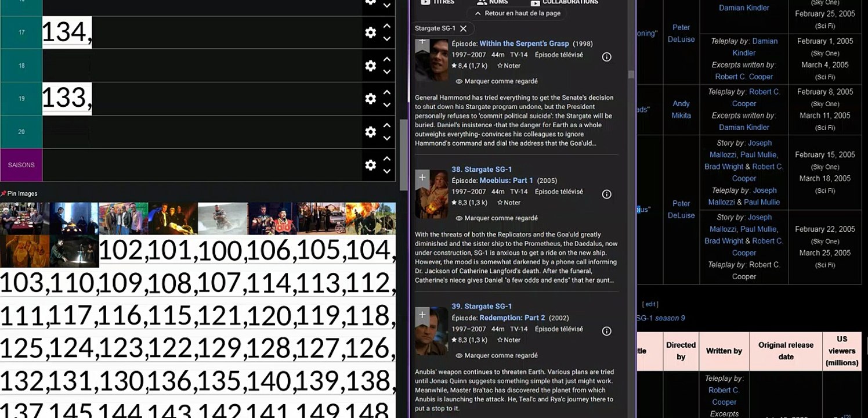Click the Moebius: Part 1 poster image
The width and height of the screenshot is (868, 418).
click(x=432, y=194)
